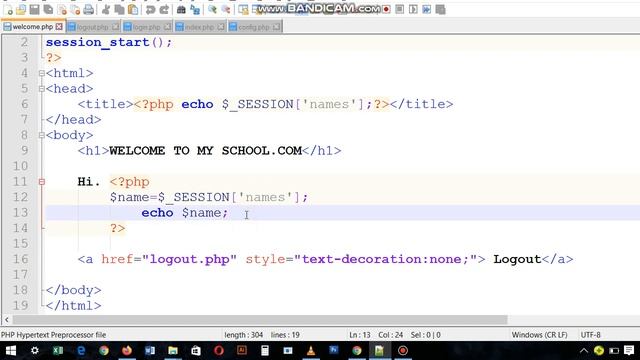Click the horizontal scrollbar thumb
This screenshot has height=360, width=640.
260,320
